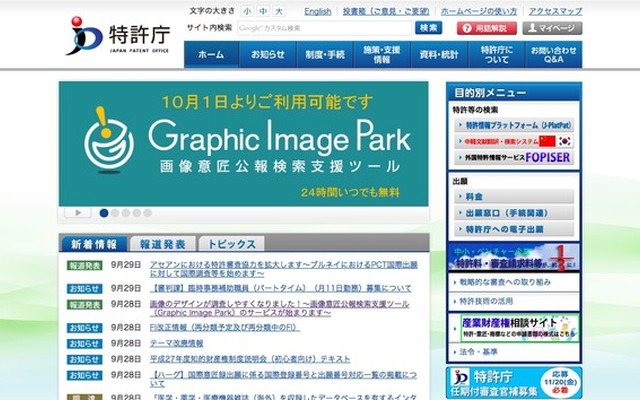Select the first slideshow indicator dot
The image size is (640, 400).
[x=104, y=213]
